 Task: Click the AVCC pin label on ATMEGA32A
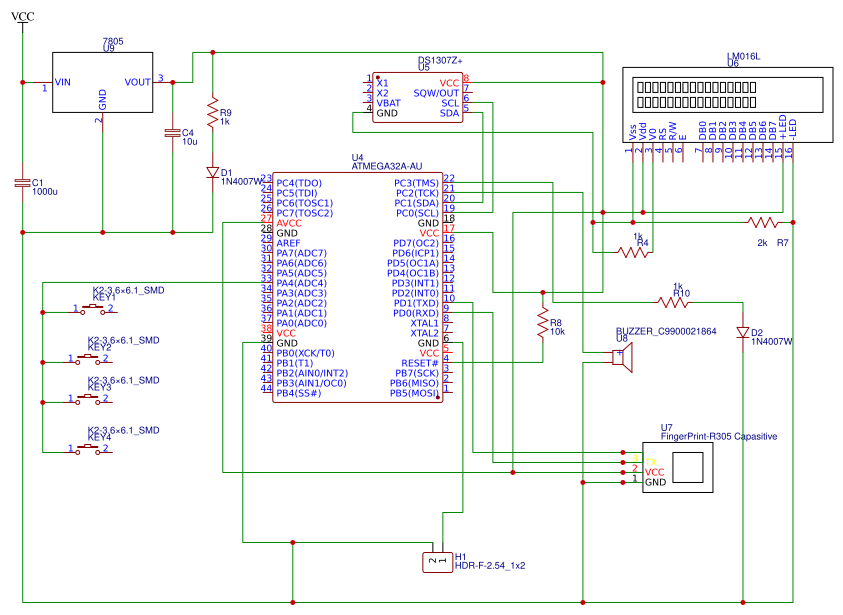click(289, 223)
